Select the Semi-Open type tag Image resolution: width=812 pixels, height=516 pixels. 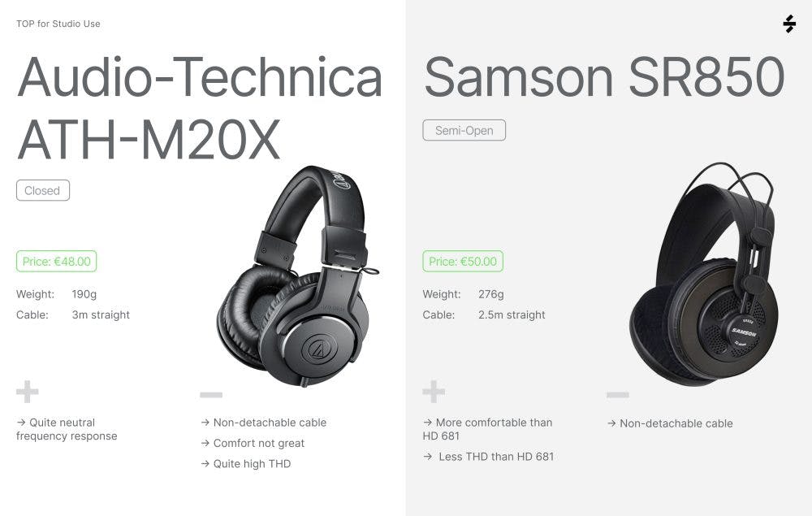coord(464,130)
